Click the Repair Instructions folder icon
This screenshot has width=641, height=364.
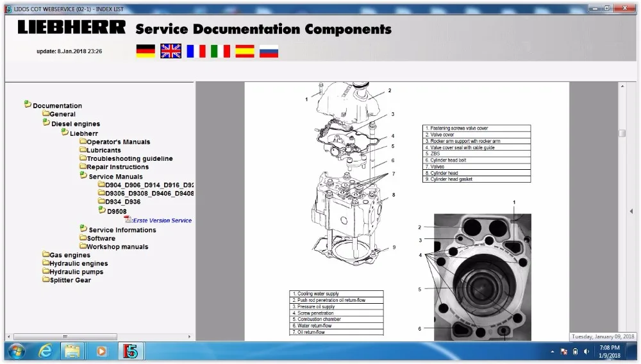pyautogui.click(x=83, y=166)
